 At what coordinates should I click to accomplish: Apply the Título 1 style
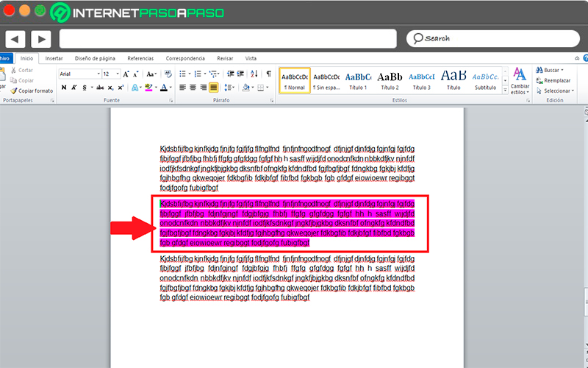coord(358,81)
